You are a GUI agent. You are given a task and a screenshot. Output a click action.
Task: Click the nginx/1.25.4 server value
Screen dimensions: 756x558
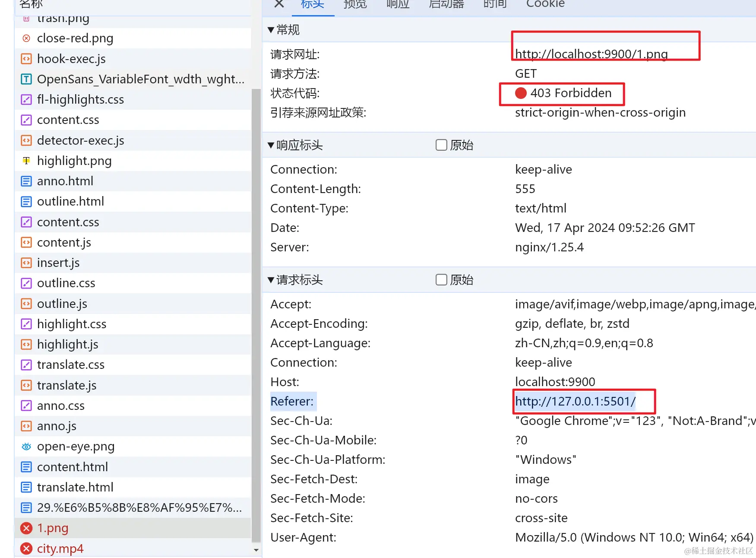pos(549,247)
